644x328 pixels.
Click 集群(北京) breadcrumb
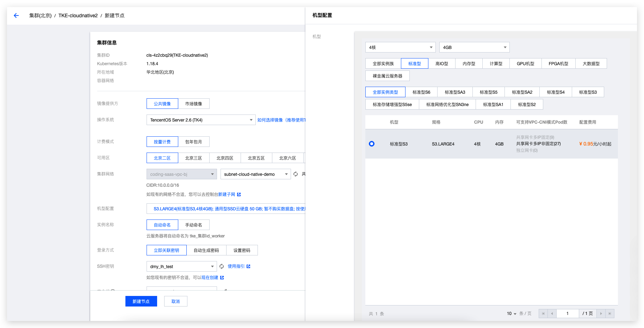(x=41, y=16)
